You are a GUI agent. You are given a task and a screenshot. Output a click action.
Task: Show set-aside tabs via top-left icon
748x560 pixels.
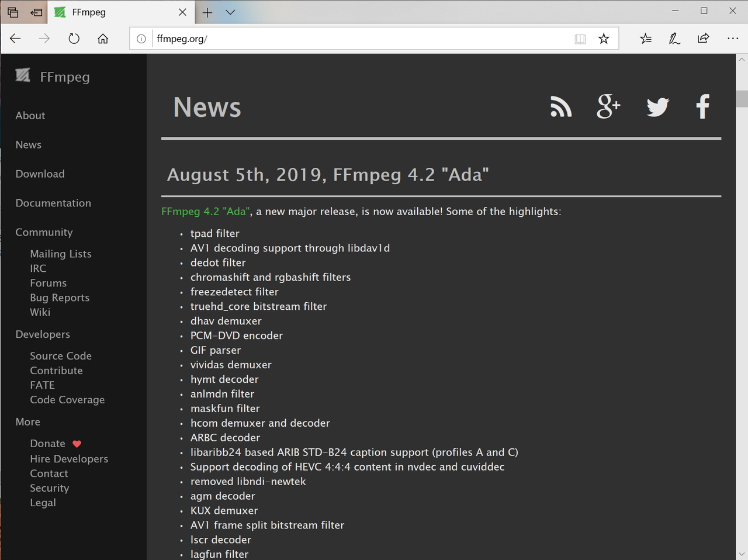tap(12, 12)
